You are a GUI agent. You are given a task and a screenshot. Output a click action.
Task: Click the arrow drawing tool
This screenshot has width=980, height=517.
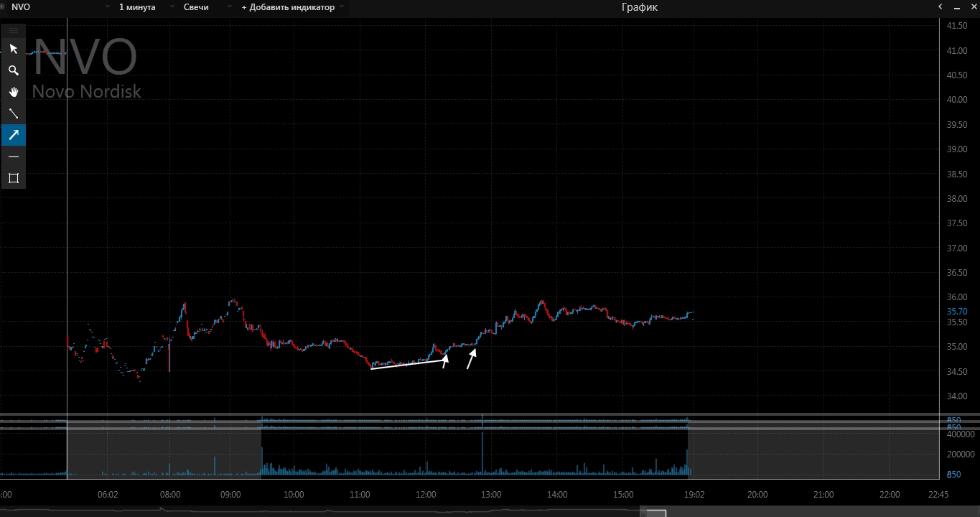13,135
